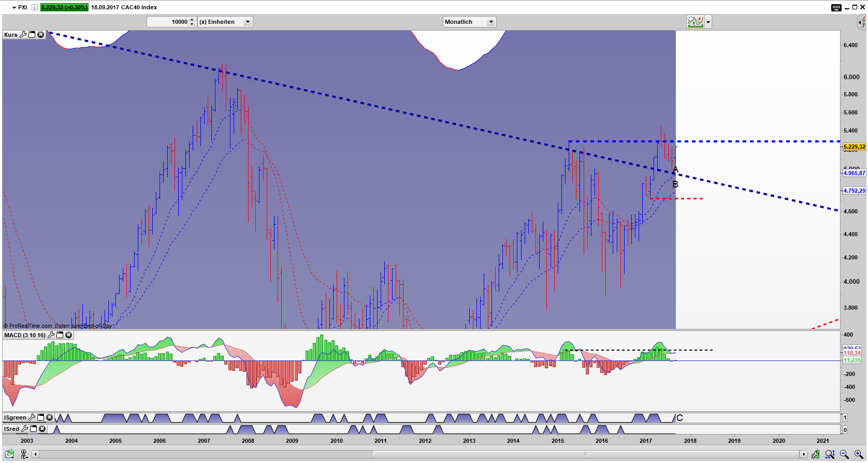Screen dimensions: 868x463
Task: Click the 10000 units input field
Action: [x=168, y=22]
